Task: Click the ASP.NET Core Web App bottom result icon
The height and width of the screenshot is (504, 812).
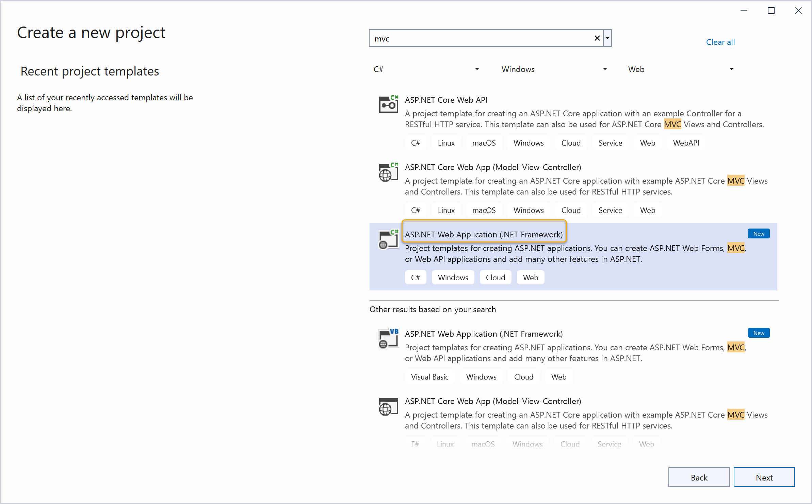Action: coord(388,406)
